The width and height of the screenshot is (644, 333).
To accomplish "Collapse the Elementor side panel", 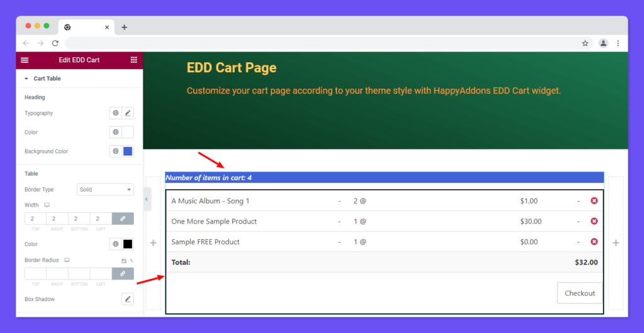I will click(147, 199).
